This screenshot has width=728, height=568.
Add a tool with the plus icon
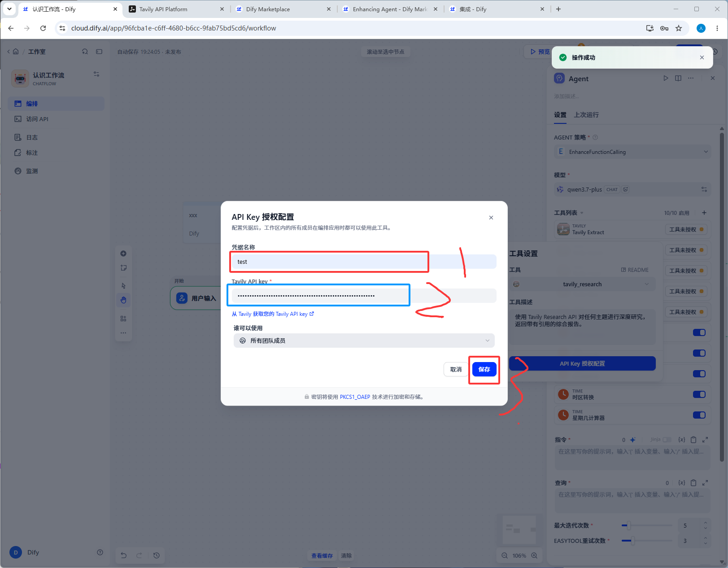[x=704, y=213]
